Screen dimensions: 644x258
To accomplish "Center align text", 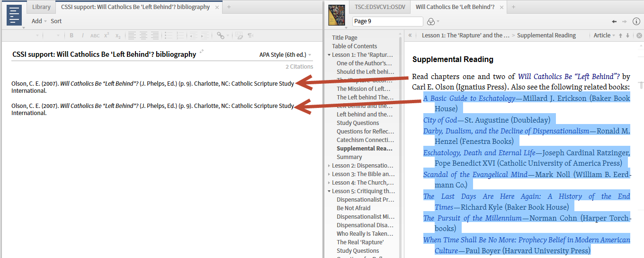I will [x=143, y=36].
